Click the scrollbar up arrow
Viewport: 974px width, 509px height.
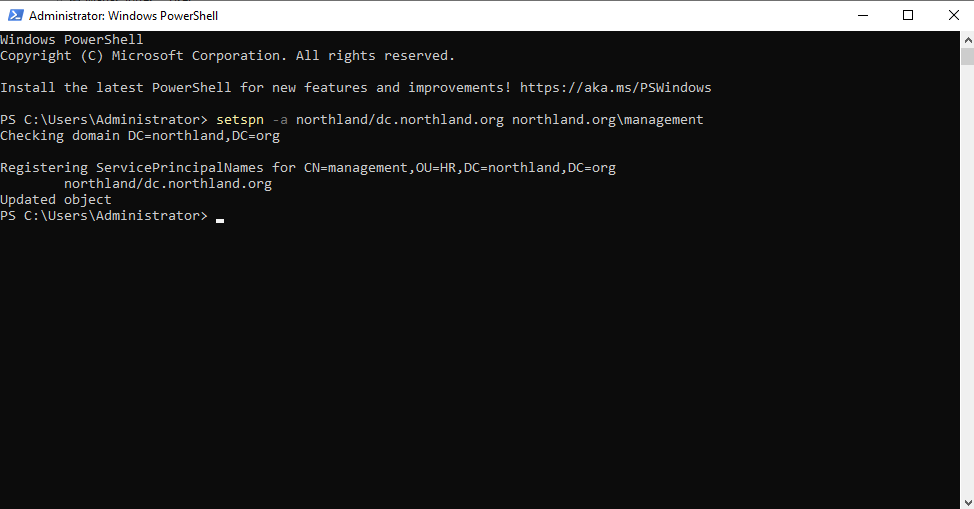[x=966, y=40]
